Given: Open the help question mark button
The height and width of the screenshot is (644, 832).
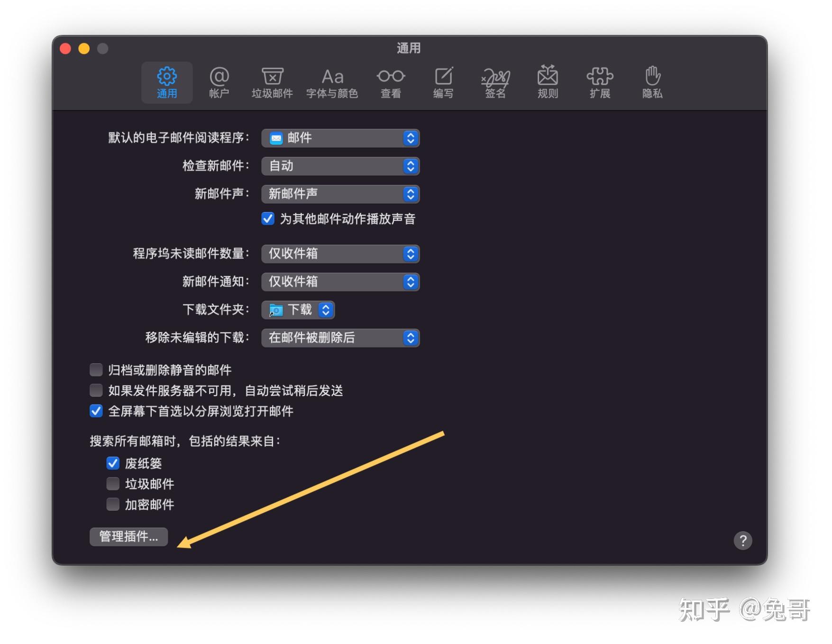Looking at the screenshot, I should tap(743, 540).
